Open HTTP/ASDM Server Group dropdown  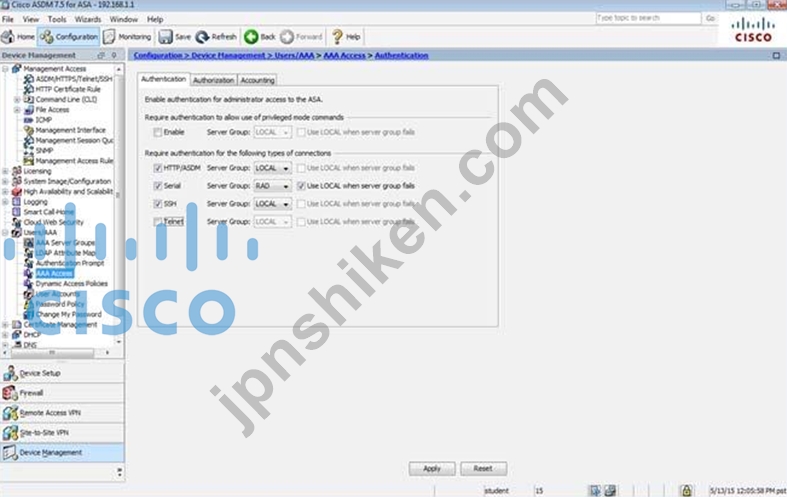coord(272,168)
